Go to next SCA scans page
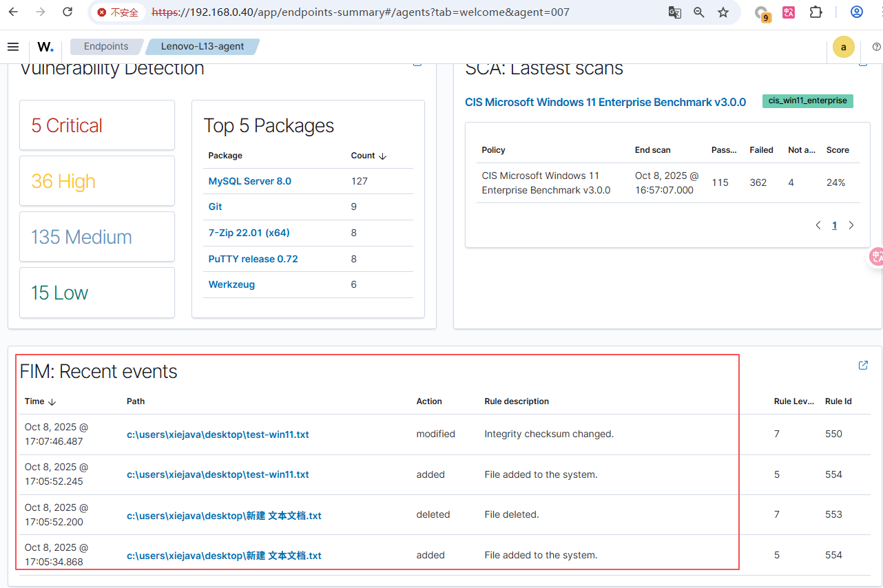Viewport: 883px width, 588px height. pos(851,225)
